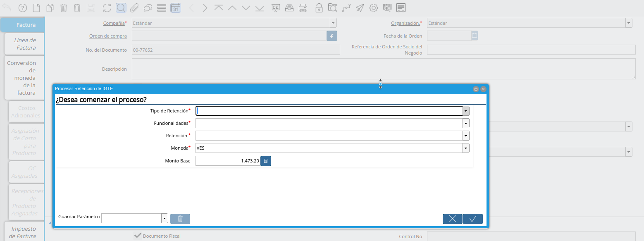Follow the Orden de compra label link
The image size is (644, 241).
pos(108,36)
